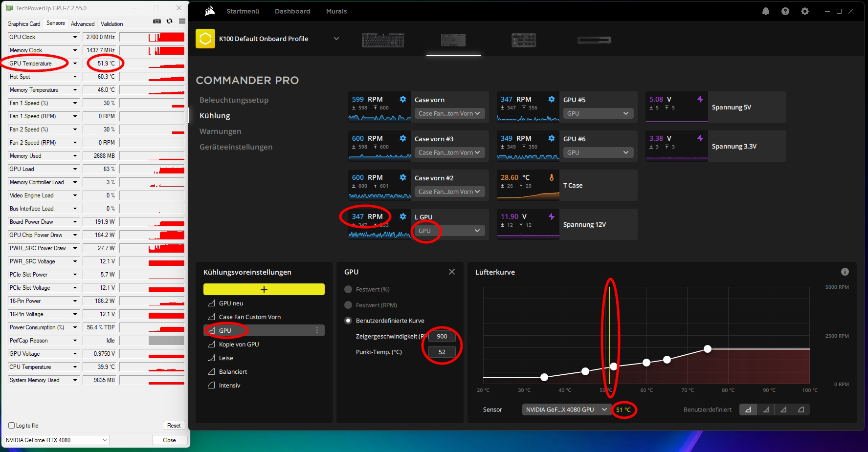Apply the third fan curve shape preset
This screenshot has width=868, height=452.
pos(783,409)
